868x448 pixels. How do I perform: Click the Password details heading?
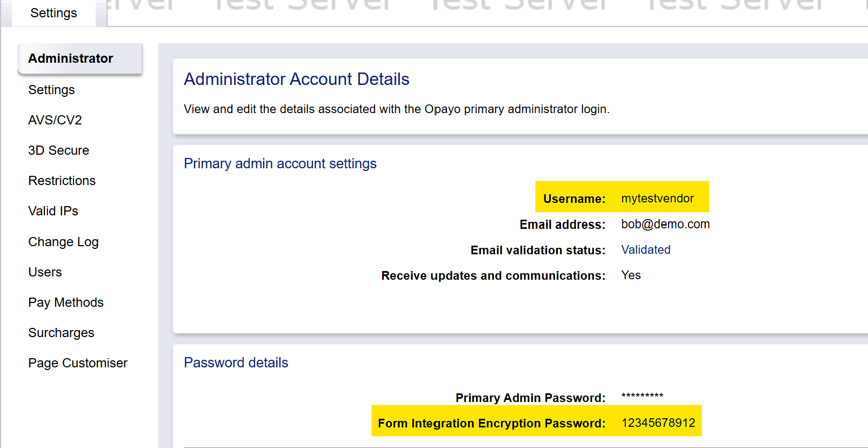tap(236, 363)
